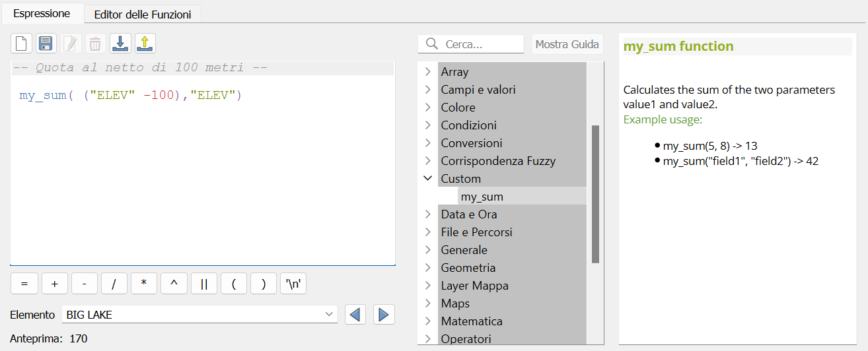This screenshot has width=868, height=351.
Task: Expand the Generale group
Action: [427, 250]
